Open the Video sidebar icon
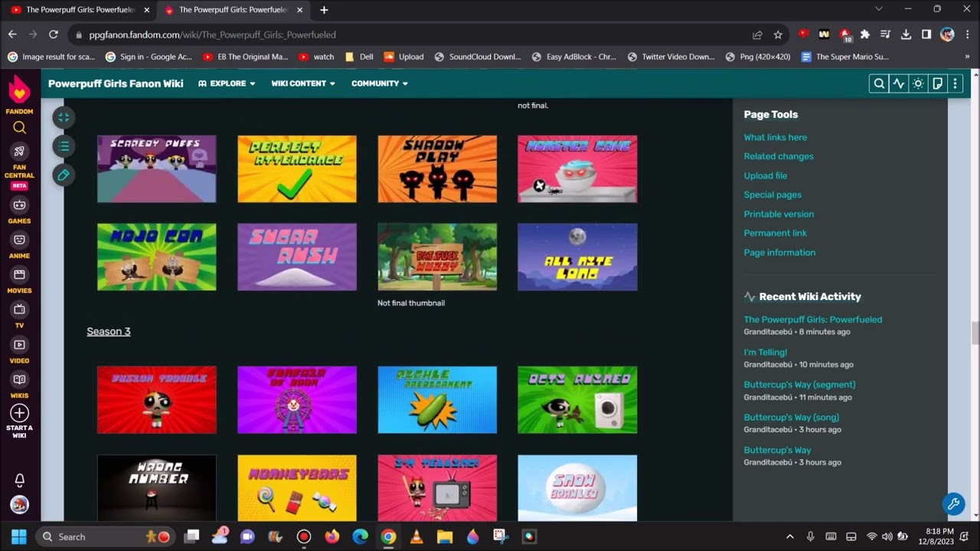The image size is (980, 551). pyautogui.click(x=20, y=344)
